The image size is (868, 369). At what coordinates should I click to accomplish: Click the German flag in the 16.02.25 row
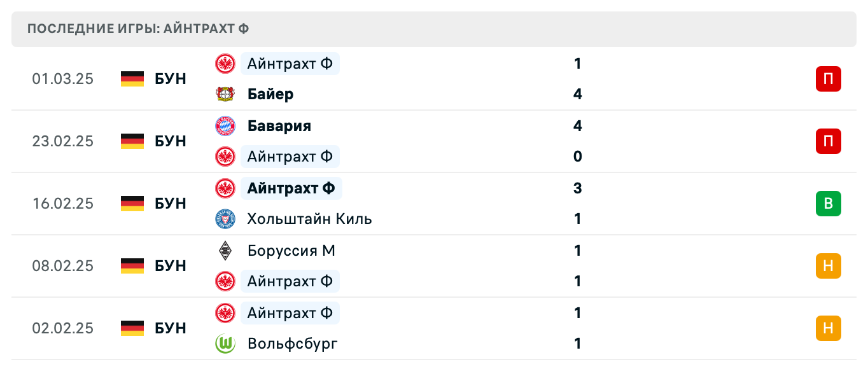click(132, 204)
